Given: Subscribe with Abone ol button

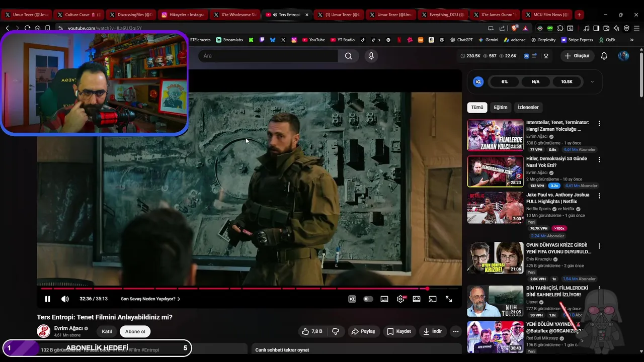Looking at the screenshot, I should tap(135, 331).
